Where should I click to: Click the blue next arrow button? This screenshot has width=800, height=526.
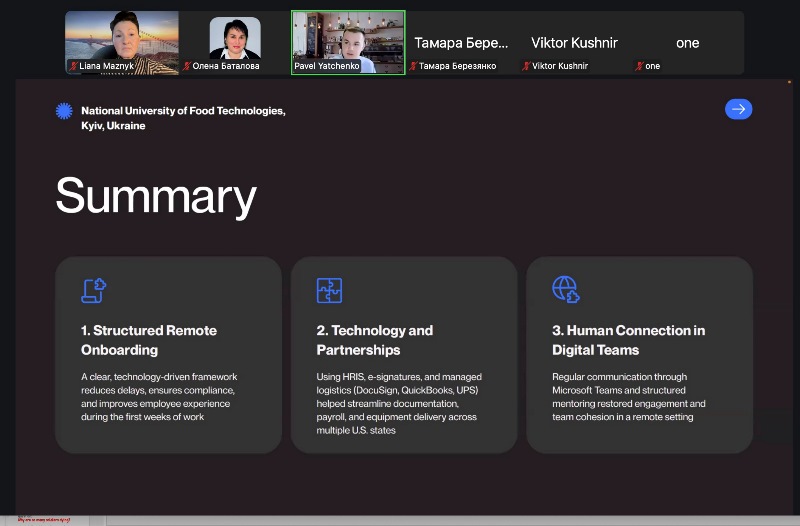tap(738, 110)
